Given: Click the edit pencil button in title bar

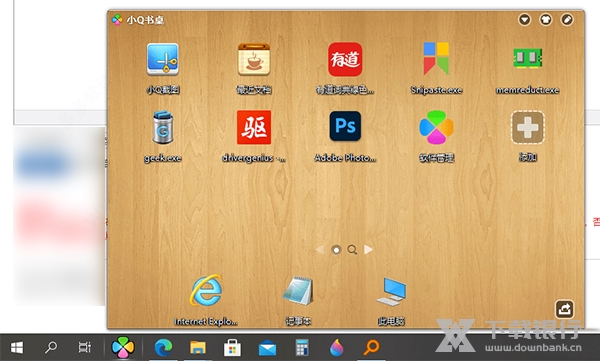Looking at the screenshot, I should 567,19.
